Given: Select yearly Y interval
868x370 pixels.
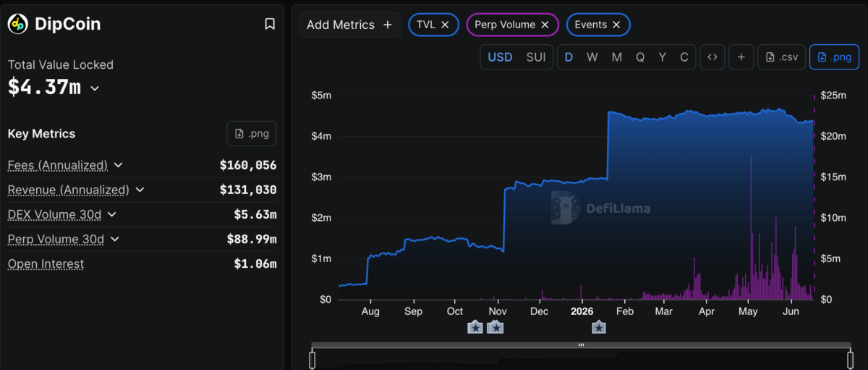Looking at the screenshot, I should pos(662,57).
